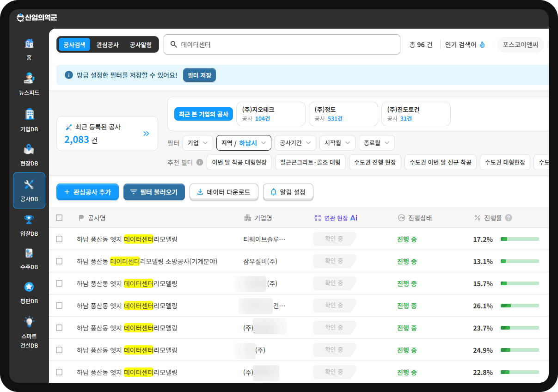
Task: Click the info icon next to 추천 필터
Action: point(200,163)
